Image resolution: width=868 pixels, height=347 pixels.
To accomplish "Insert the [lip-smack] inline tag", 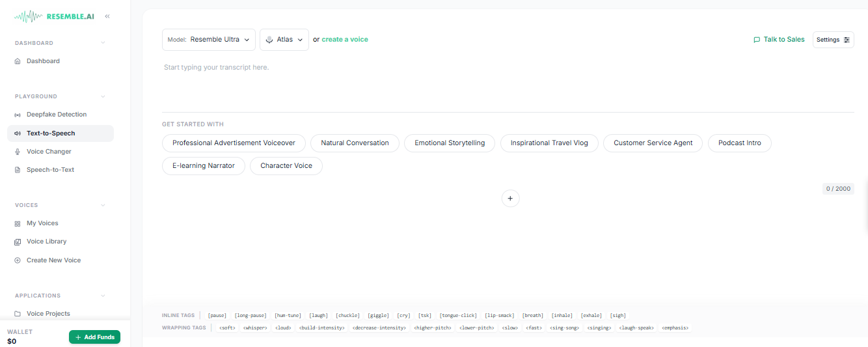I will [x=500, y=316].
